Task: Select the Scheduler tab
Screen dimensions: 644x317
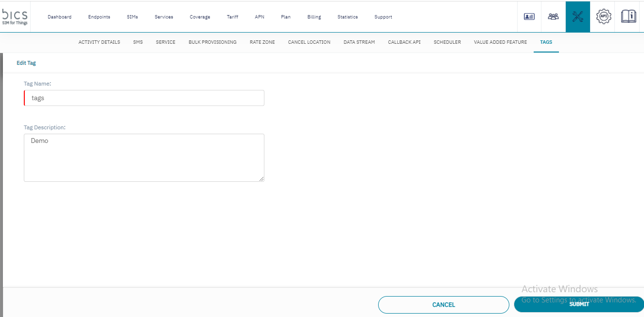Action: point(447,42)
